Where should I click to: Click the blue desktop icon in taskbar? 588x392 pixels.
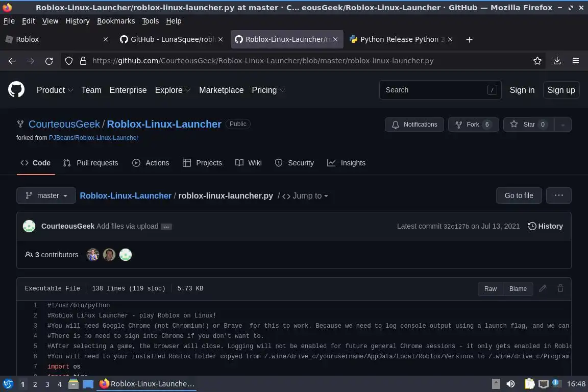tap(88, 384)
